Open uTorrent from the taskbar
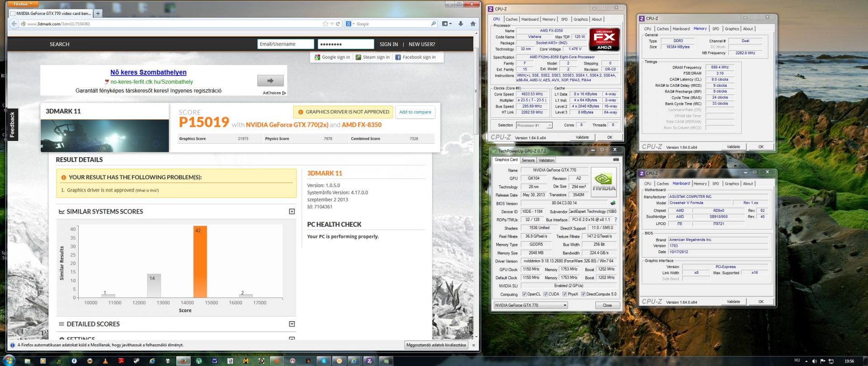Image resolution: width=868 pixels, height=366 pixels. (x=199, y=361)
